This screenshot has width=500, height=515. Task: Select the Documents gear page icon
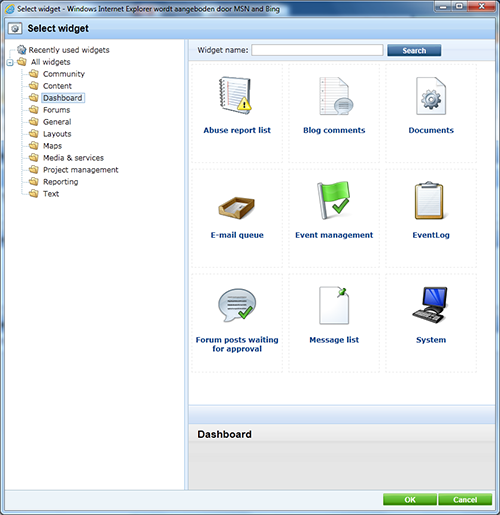pyautogui.click(x=431, y=96)
